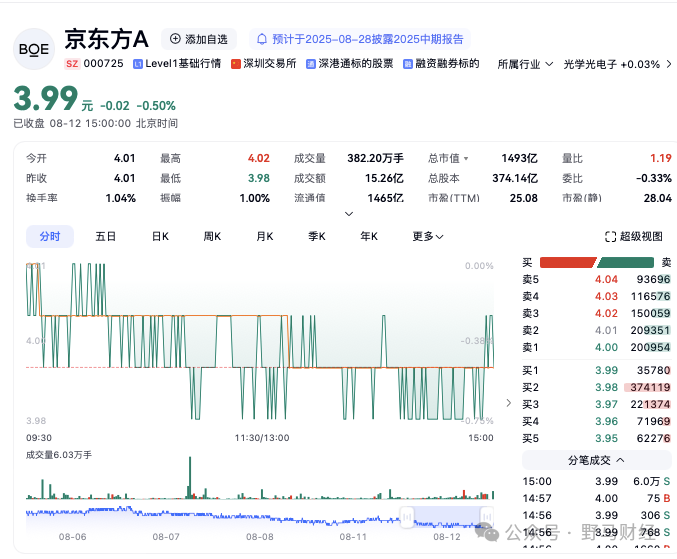The image size is (677, 559).
Task: Click 买3 price 3.97
Action: coord(606,404)
